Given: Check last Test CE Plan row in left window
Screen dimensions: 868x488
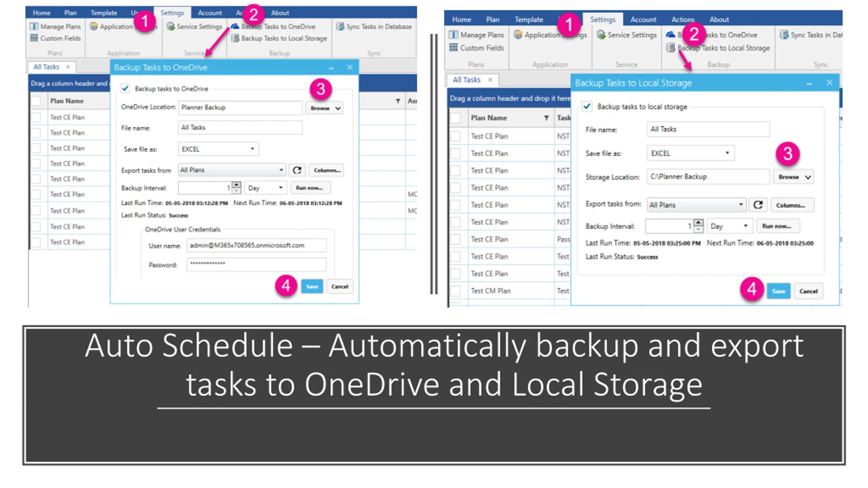Looking at the screenshot, I should (x=36, y=242).
